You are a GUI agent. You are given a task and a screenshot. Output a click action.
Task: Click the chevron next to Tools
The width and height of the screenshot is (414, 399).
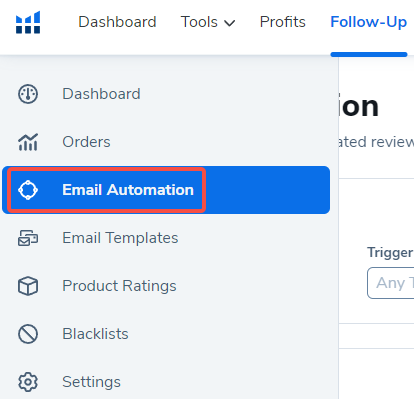[230, 23]
